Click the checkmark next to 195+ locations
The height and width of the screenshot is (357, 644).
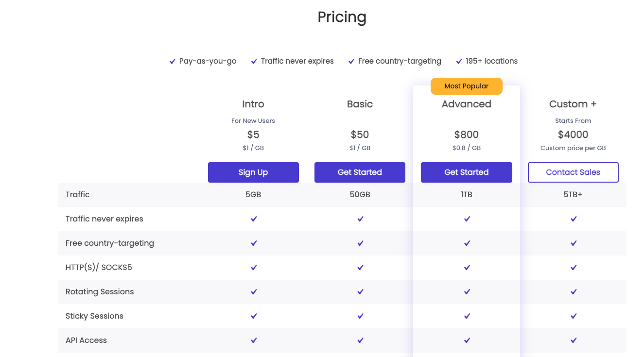click(459, 61)
